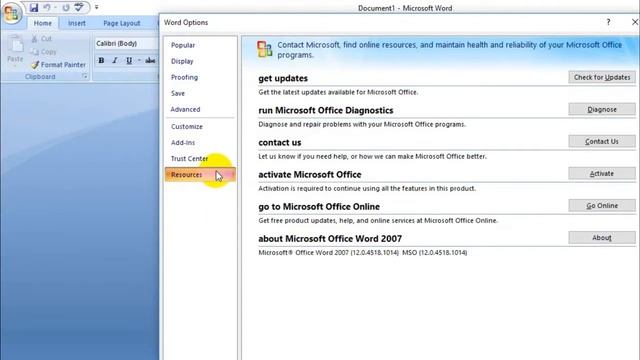Click the Word Options help question mark
The width and height of the screenshot is (640, 360).
[x=608, y=22]
